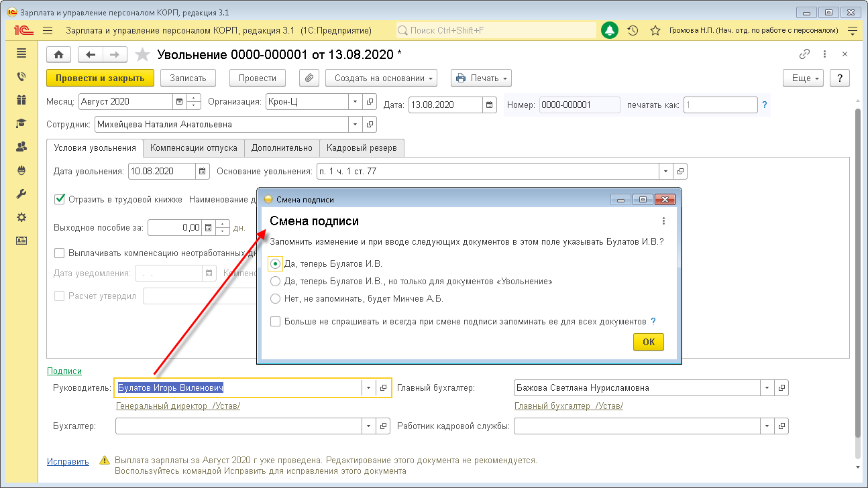The image size is (868, 488).
Task: Open the Еще menu
Action: [x=804, y=78]
